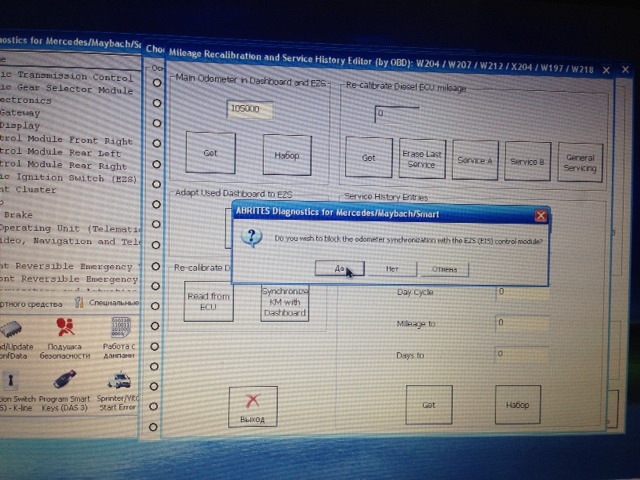Click the General Servicing button
This screenshot has height=480, width=640.
[x=580, y=162]
